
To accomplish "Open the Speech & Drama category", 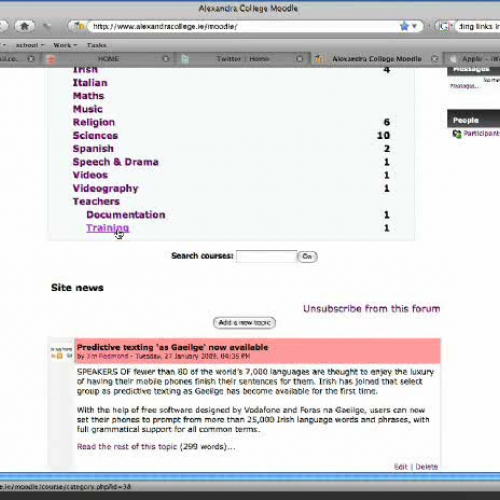I will pyautogui.click(x=116, y=162).
